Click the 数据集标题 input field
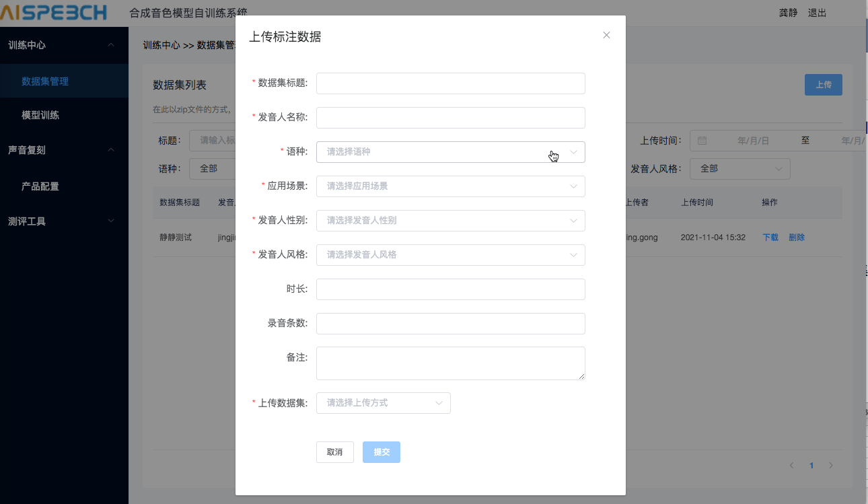 [450, 83]
